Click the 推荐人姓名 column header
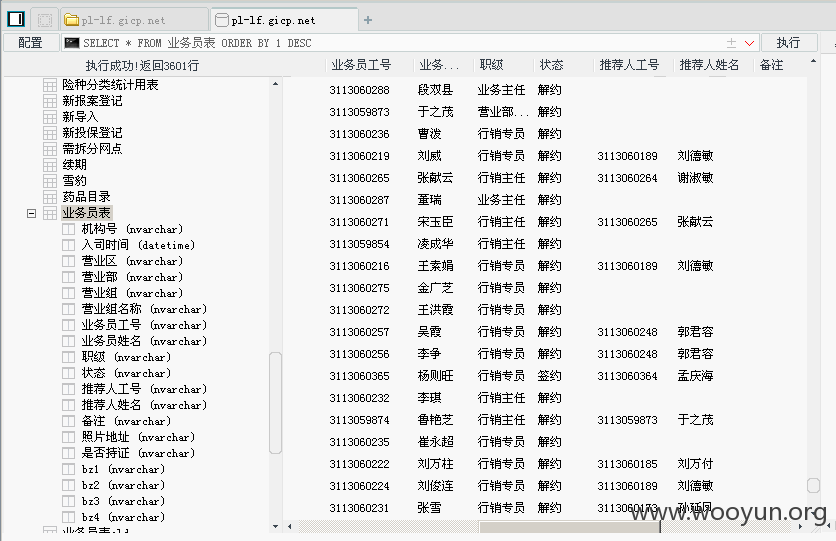Image resolution: width=836 pixels, height=541 pixels. tap(710, 65)
